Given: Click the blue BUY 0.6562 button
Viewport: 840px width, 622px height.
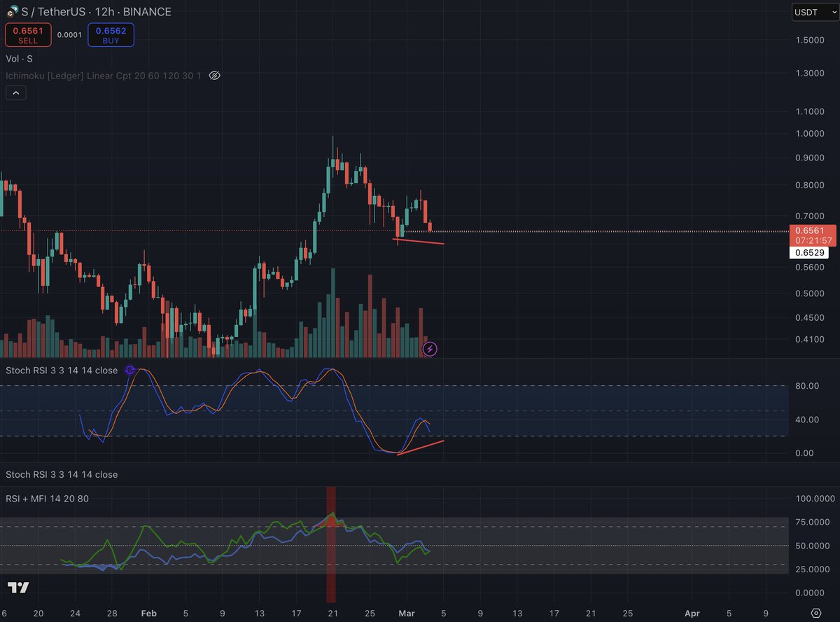Looking at the screenshot, I should click(x=111, y=35).
